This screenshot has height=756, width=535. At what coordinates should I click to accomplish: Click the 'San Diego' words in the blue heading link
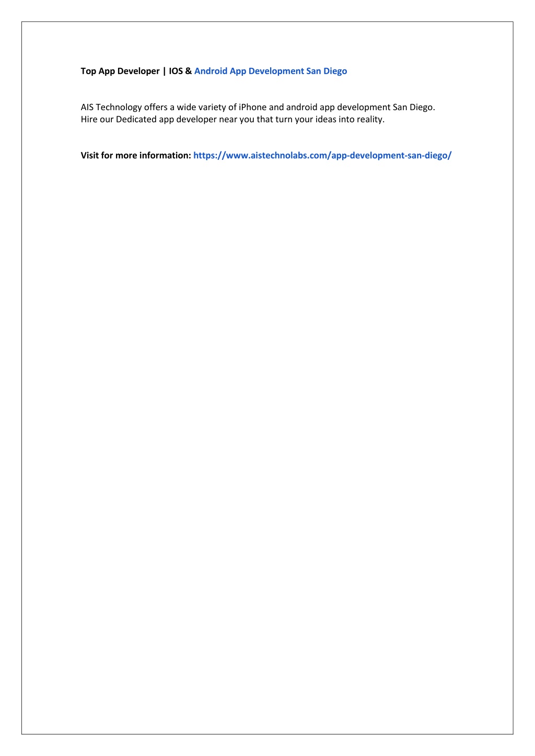coord(327,71)
